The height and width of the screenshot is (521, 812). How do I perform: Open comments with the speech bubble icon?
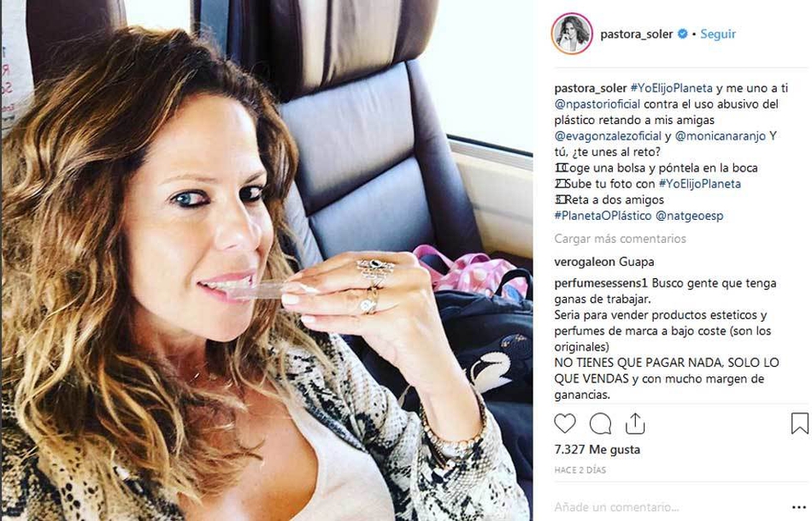coord(600,424)
